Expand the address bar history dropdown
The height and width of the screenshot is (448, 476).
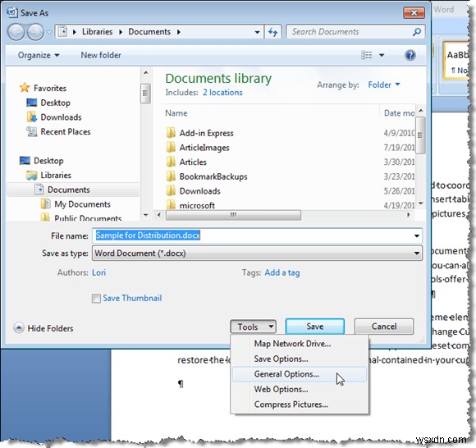[257, 32]
